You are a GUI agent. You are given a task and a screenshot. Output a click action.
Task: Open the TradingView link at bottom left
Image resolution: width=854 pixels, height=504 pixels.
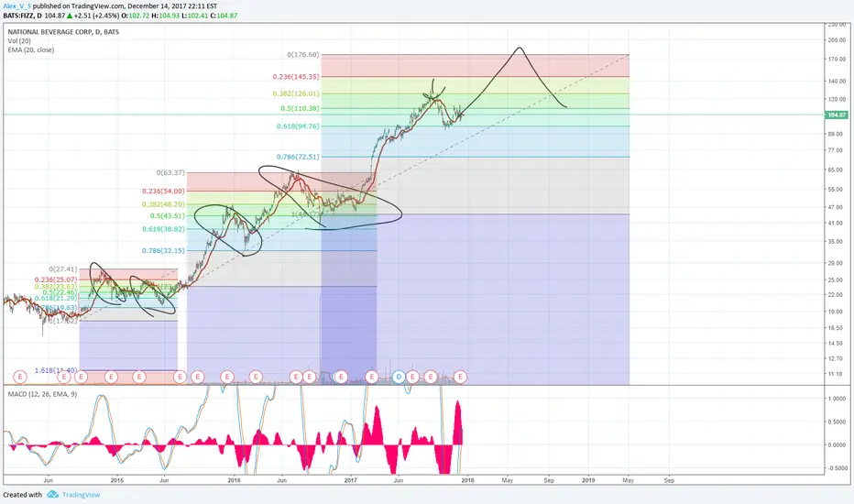[x=82, y=495]
